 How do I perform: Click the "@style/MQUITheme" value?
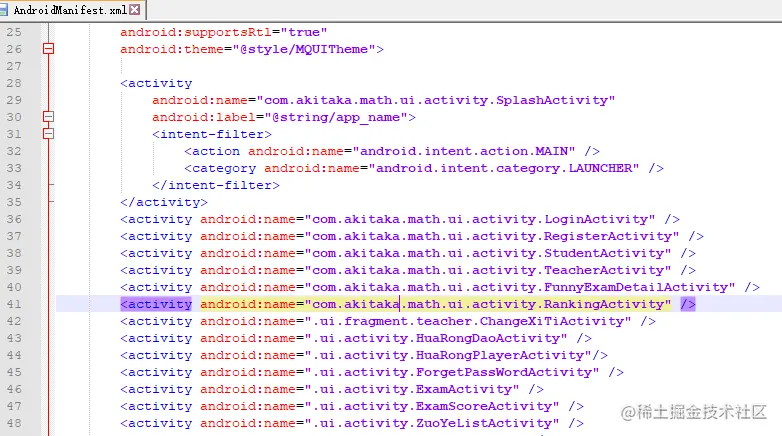[304, 49]
